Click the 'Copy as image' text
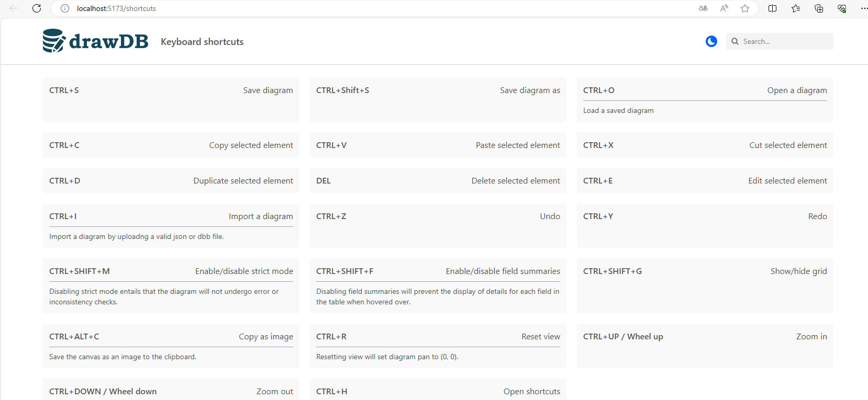 click(266, 337)
